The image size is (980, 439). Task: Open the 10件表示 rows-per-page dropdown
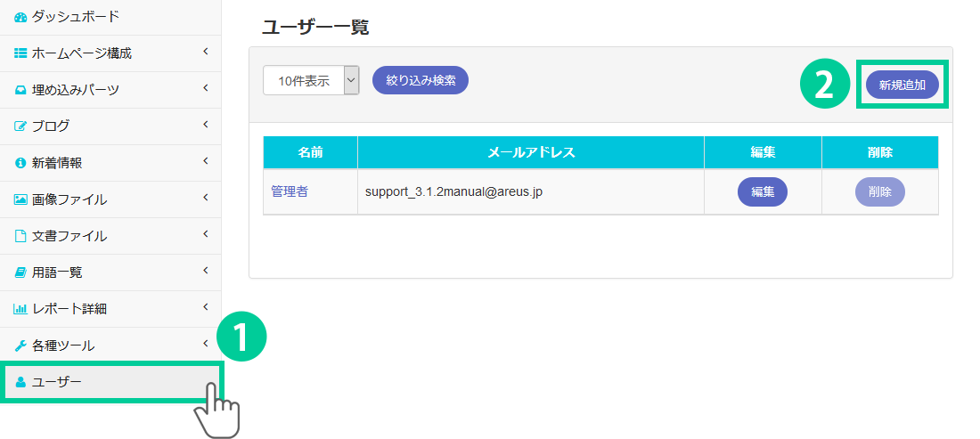(311, 80)
